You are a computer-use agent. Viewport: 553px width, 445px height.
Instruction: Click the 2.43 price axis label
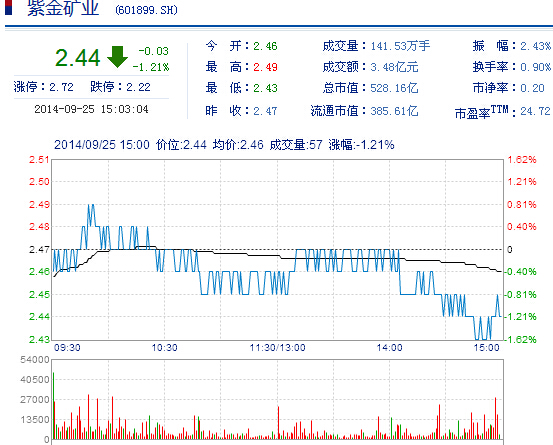(x=39, y=340)
